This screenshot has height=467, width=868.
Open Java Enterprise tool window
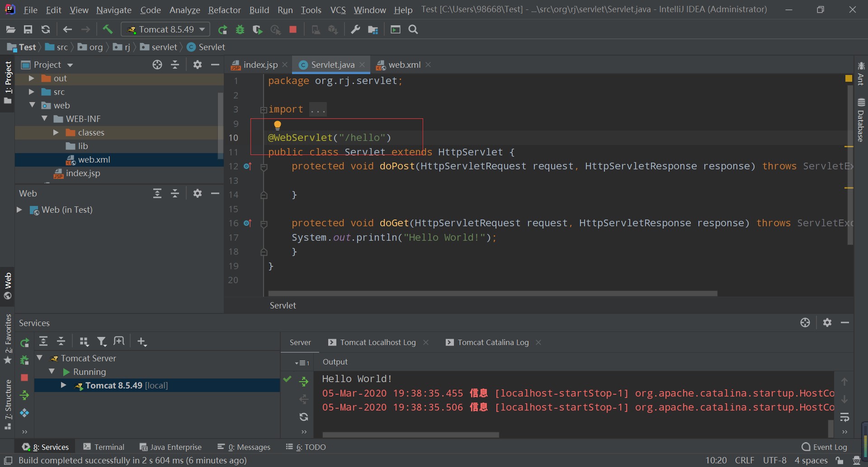170,447
